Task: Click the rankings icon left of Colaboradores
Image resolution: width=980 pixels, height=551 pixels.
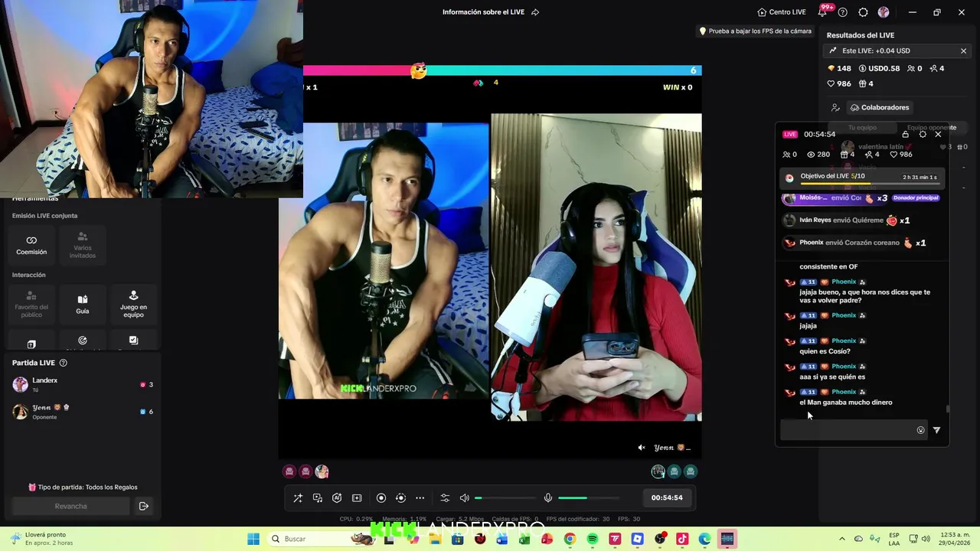Action: point(835,108)
